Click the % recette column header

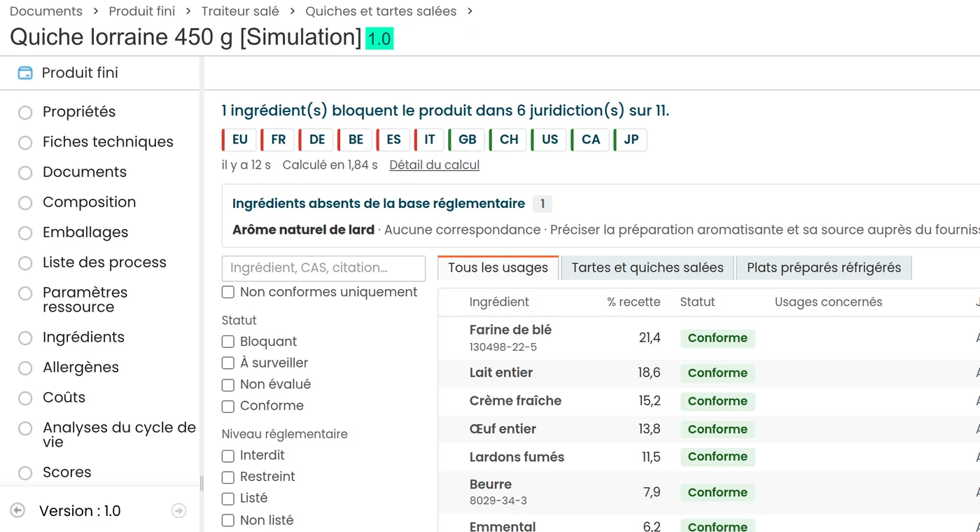[633, 302]
